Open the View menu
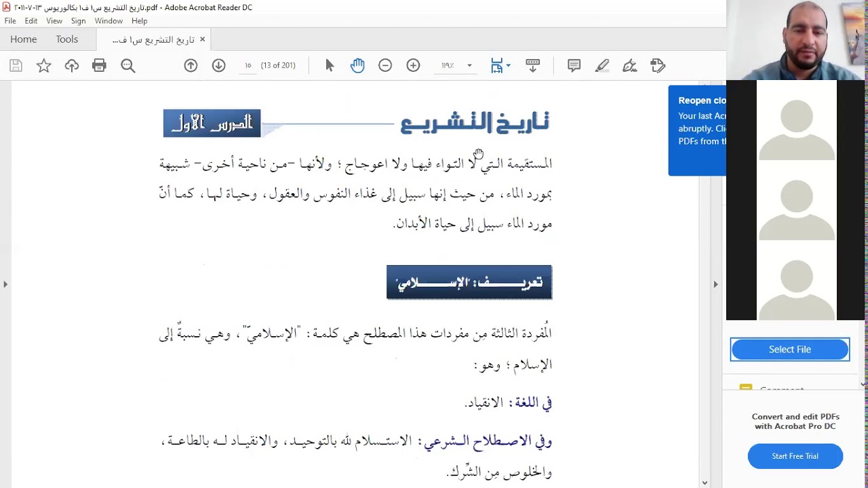868x488 pixels. 54,21
